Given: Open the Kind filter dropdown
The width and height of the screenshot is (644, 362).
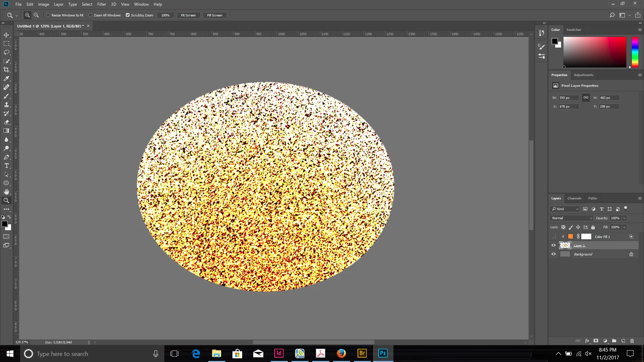Looking at the screenshot, I should coord(565,209).
